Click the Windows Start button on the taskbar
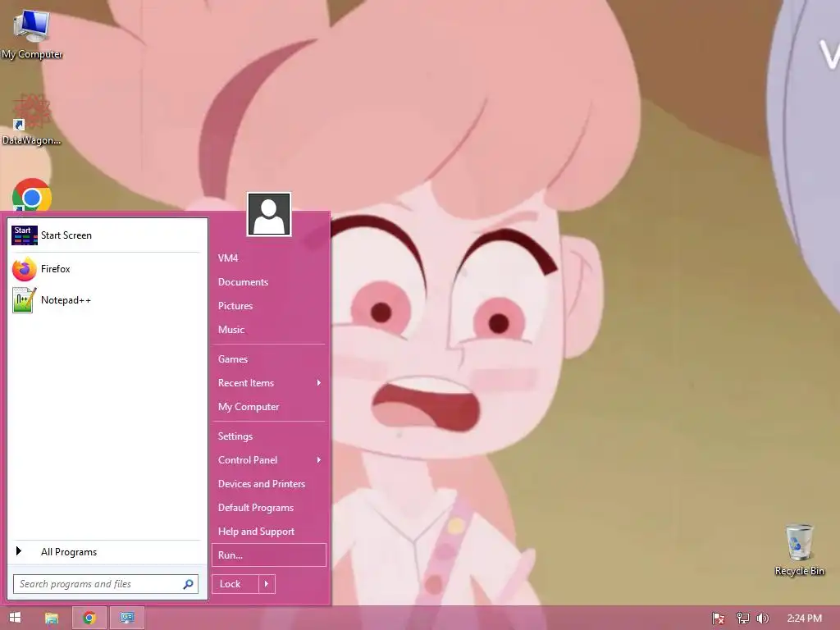 point(15,618)
